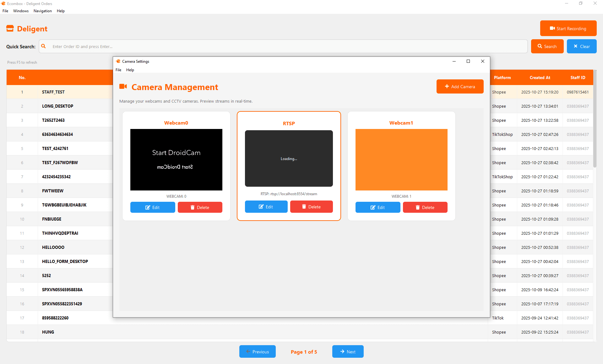The width and height of the screenshot is (603, 364).
Task: Click the Search button
Action: pos(547,46)
